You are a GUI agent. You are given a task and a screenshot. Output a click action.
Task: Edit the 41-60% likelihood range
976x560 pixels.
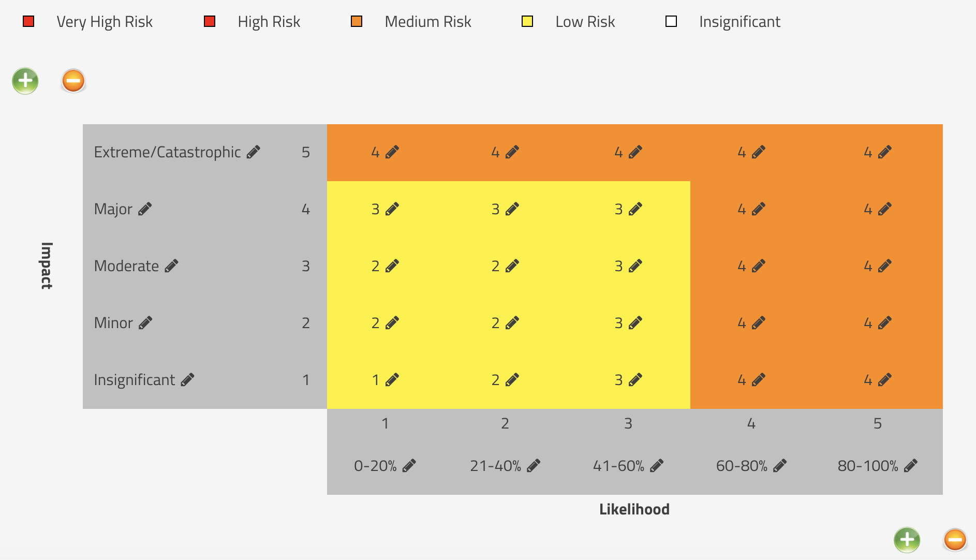tap(657, 465)
